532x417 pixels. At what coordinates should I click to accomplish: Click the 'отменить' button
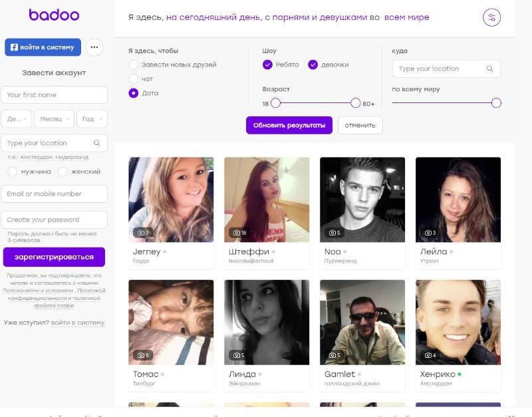coord(360,125)
